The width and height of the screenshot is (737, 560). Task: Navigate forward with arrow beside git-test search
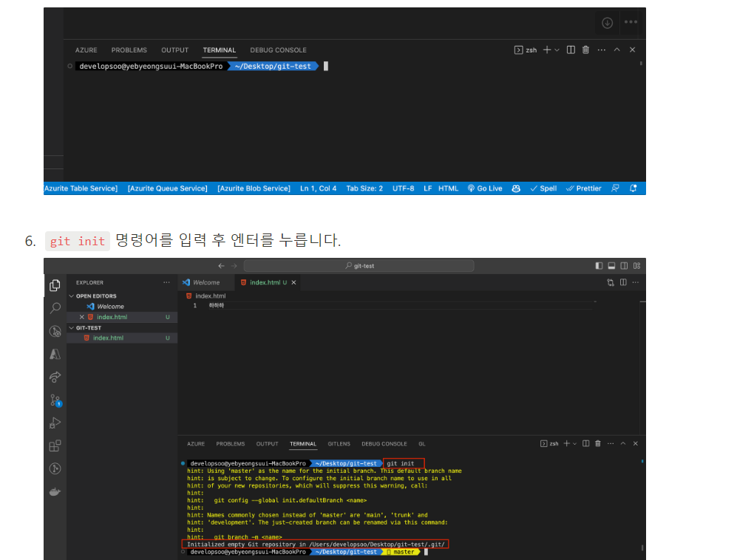234,266
